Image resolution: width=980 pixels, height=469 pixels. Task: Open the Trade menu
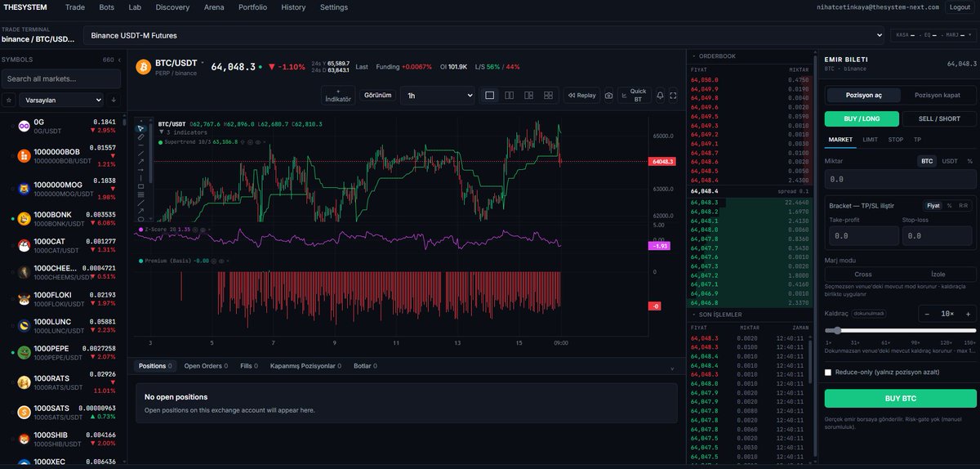click(75, 7)
